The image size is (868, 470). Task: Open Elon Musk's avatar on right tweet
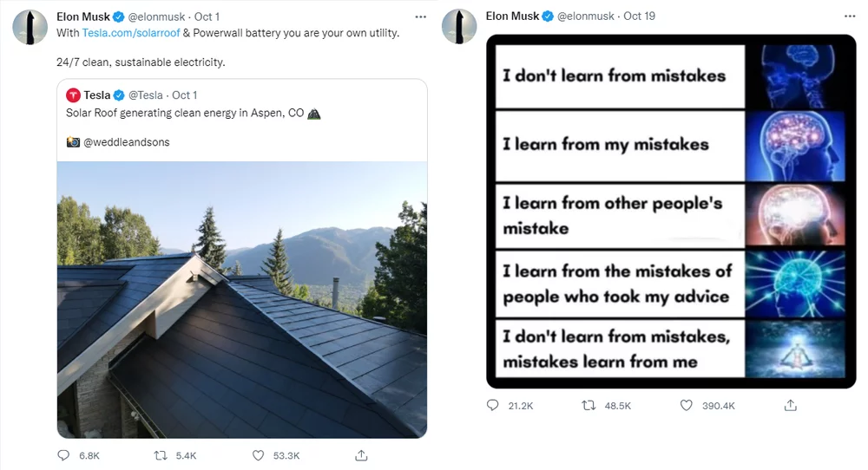coord(459,27)
